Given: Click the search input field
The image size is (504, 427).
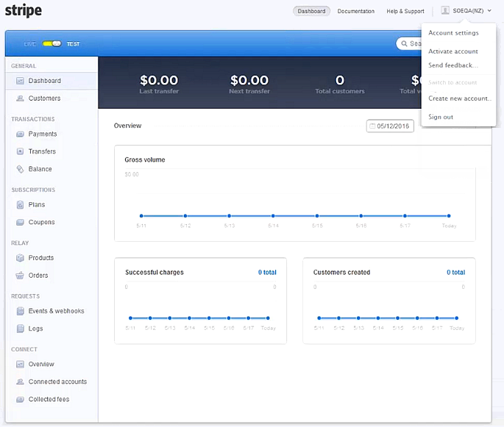Looking at the screenshot, I should coord(409,43).
